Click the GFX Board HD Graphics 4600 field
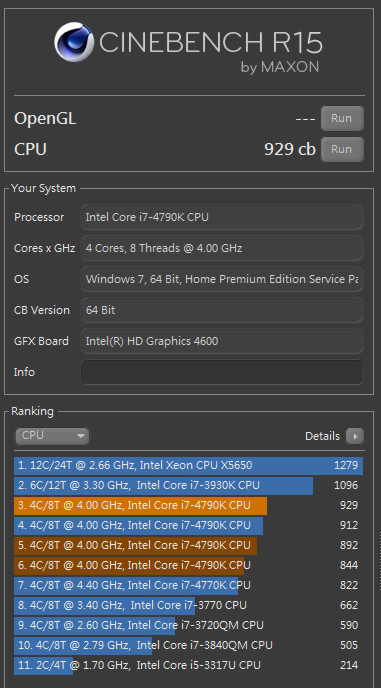Viewport: 381px width, 688px height. [x=222, y=341]
